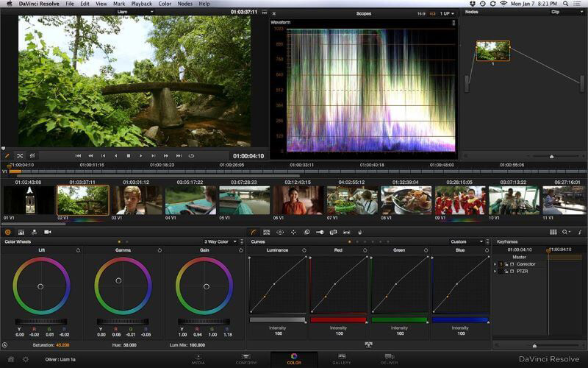Select the 4:3 scope aspect ratio

pyautogui.click(x=430, y=13)
